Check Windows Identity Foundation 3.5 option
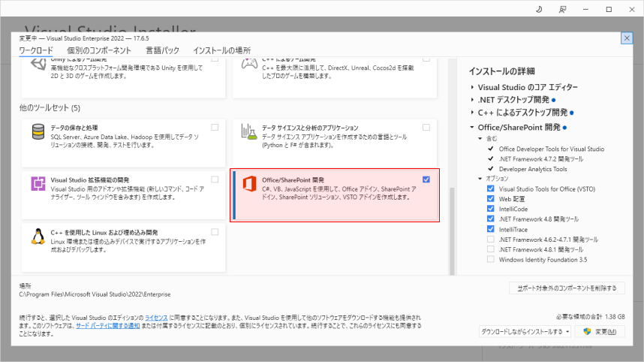The width and height of the screenshot is (644, 362). [490, 259]
